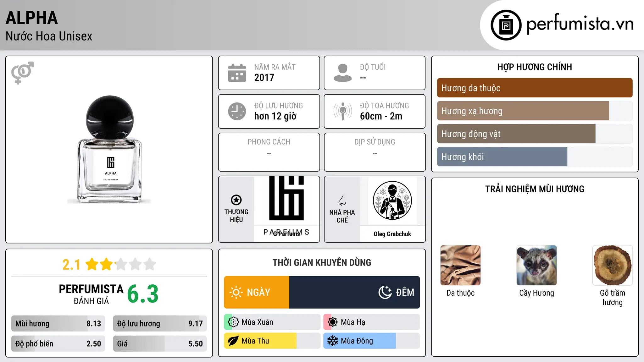Click the Thời gian khuyên dùng heading
The width and height of the screenshot is (644, 362).
[x=322, y=263]
